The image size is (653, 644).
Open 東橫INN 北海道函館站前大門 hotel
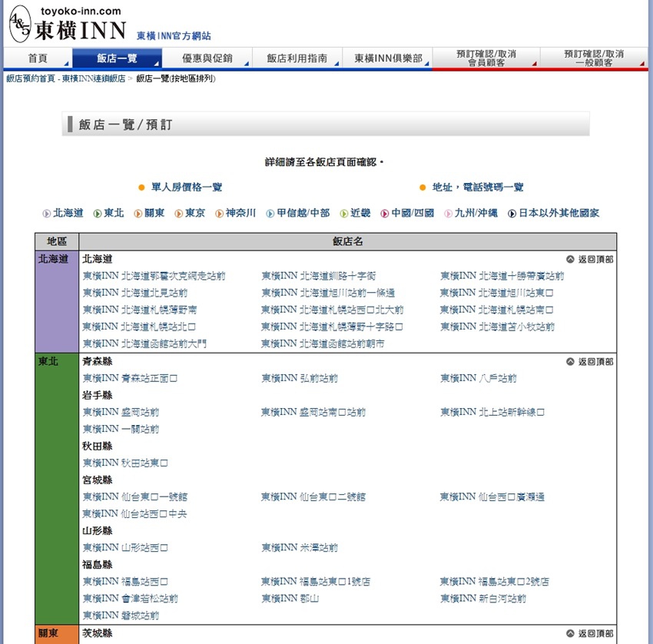click(x=144, y=344)
